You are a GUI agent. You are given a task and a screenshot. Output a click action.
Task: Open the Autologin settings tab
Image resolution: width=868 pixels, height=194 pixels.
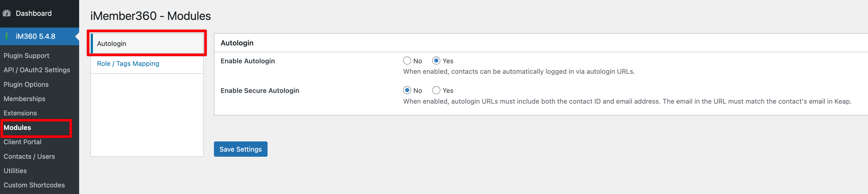pyautogui.click(x=112, y=43)
